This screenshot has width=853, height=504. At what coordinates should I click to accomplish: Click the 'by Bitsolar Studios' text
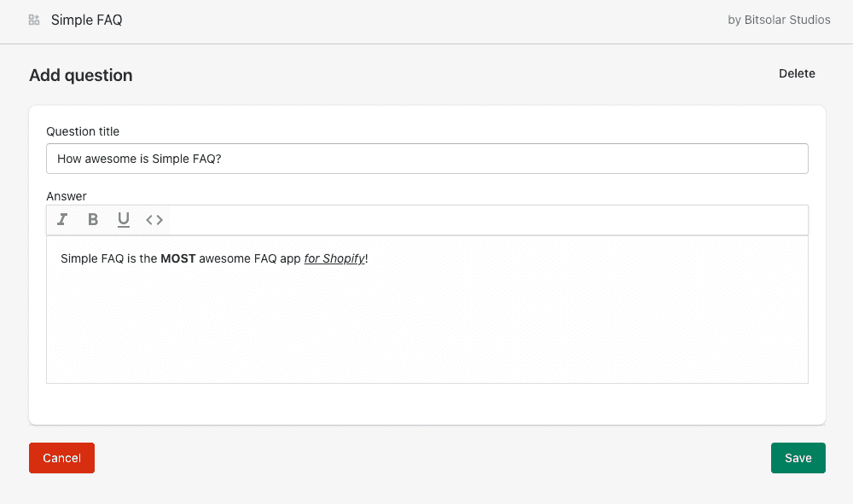(x=779, y=20)
